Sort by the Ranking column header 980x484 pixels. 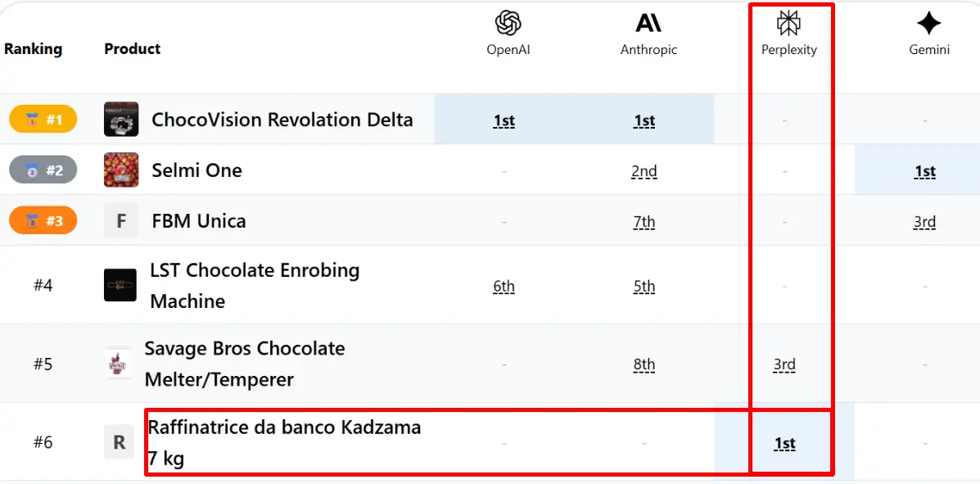tap(34, 49)
